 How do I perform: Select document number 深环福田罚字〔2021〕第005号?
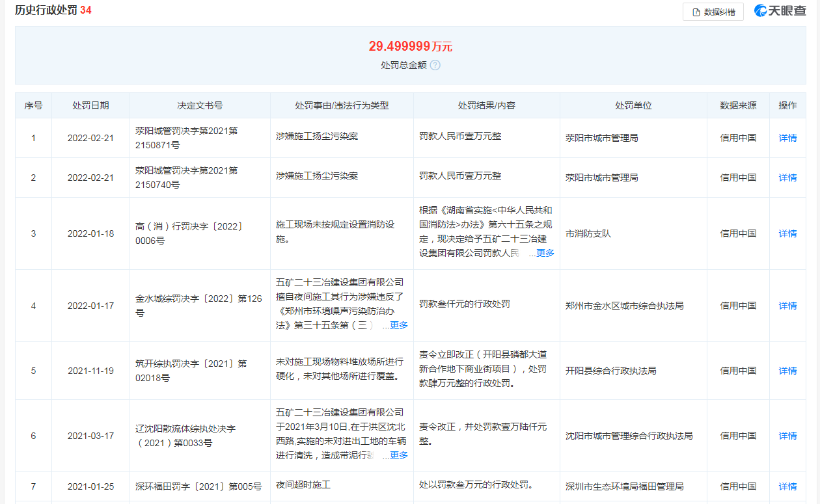(x=198, y=486)
